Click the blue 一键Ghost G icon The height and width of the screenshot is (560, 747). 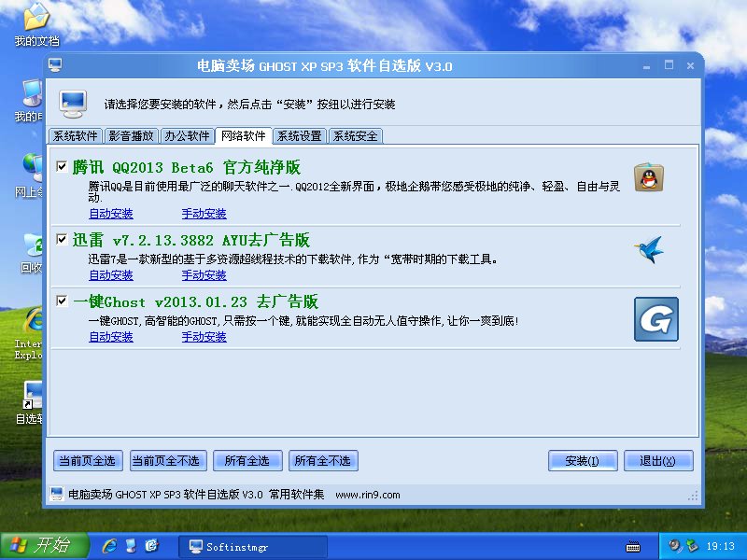click(655, 319)
